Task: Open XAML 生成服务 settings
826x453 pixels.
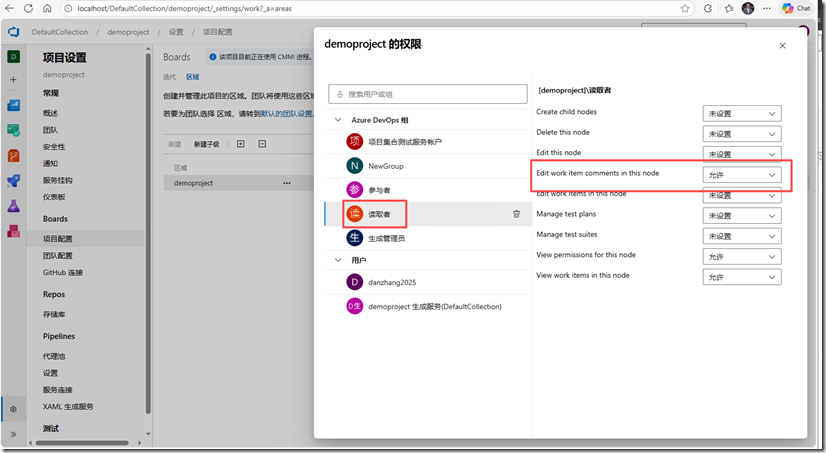Action: pyautogui.click(x=68, y=407)
